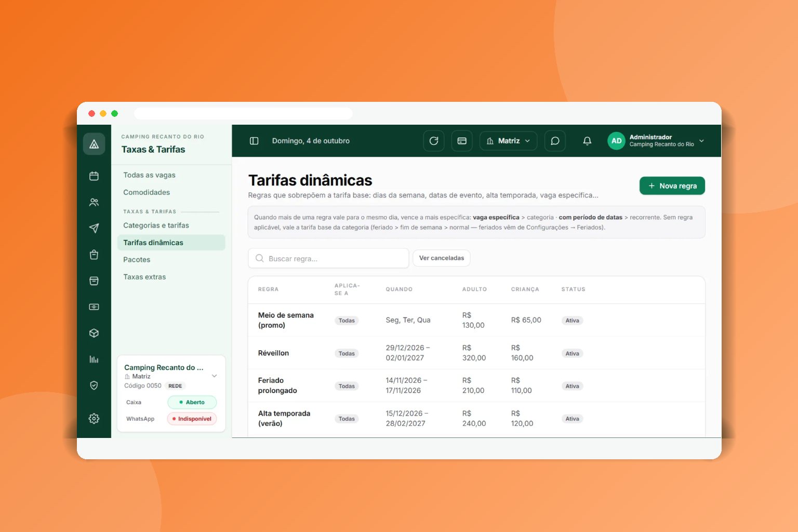Open the guests people icon in sidebar
The width and height of the screenshot is (798, 532).
(x=94, y=202)
